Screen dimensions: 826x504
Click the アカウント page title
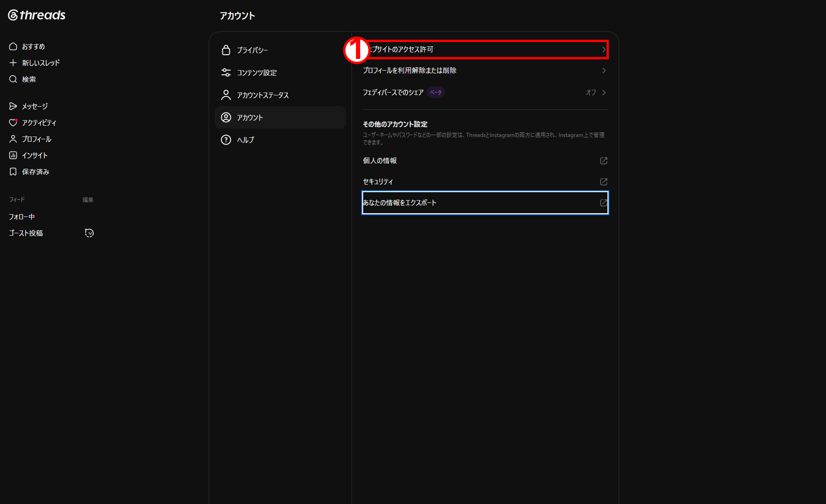[x=237, y=16]
